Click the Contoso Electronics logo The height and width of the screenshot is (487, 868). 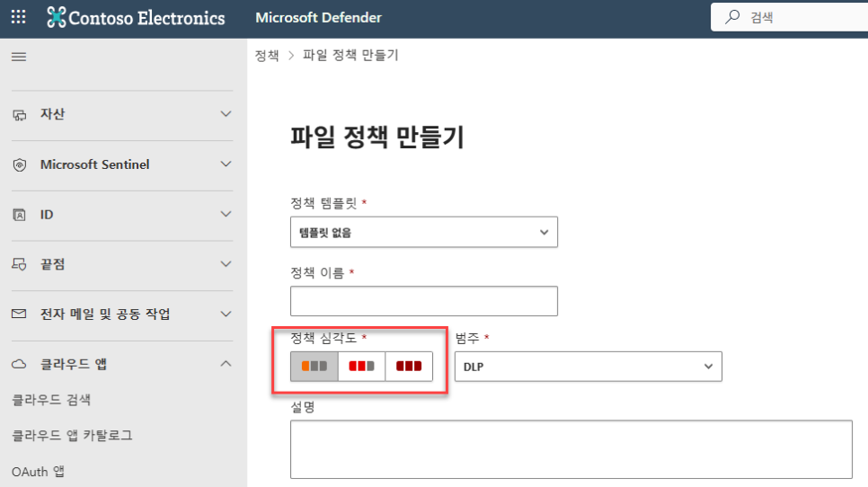tap(136, 18)
